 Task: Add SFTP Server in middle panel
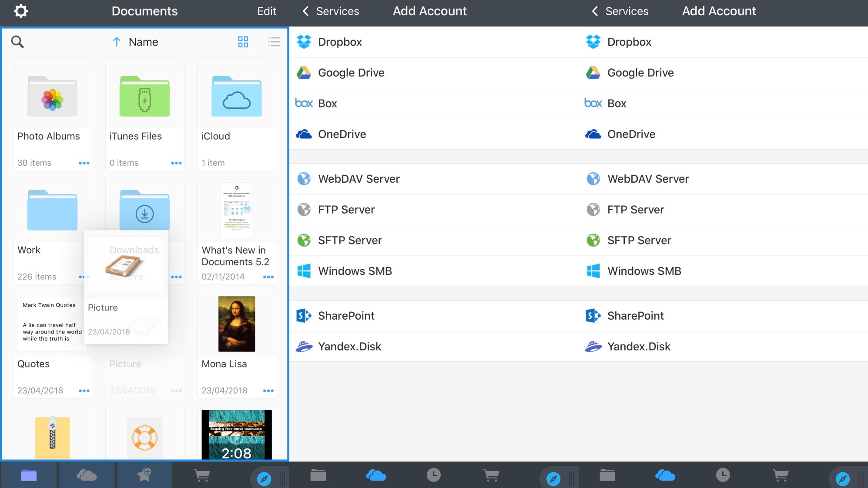coord(434,240)
